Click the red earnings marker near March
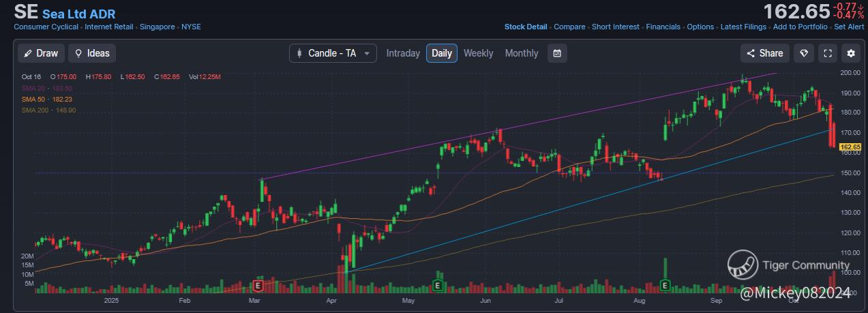This screenshot has height=313, width=868. [x=258, y=284]
